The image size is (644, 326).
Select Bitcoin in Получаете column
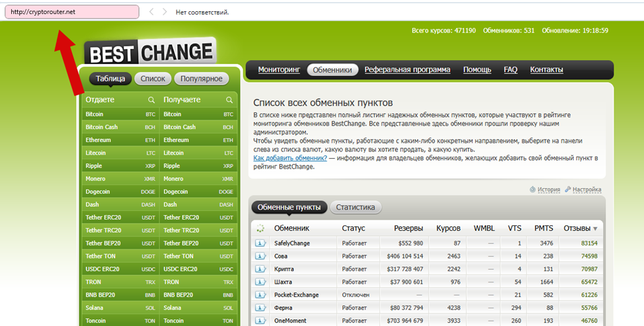198,114
